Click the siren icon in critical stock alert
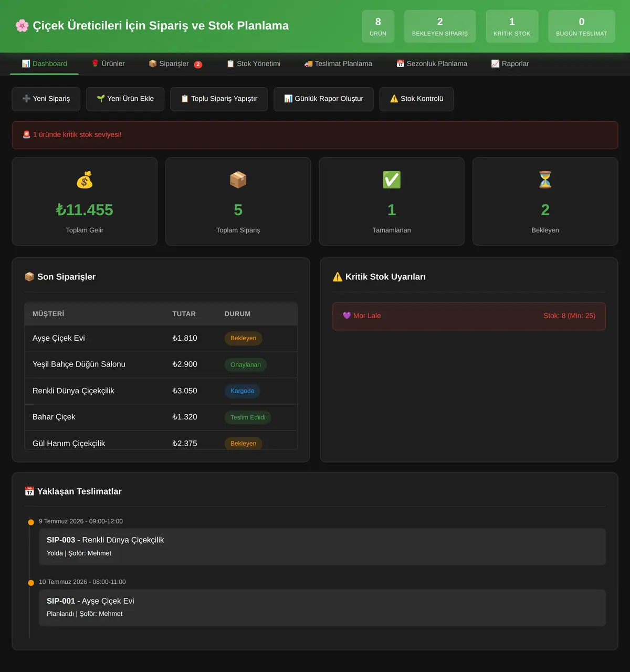The image size is (630, 672). point(27,134)
